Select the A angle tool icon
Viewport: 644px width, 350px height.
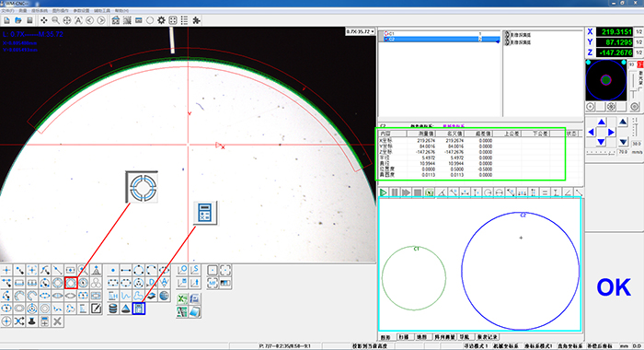165,283
